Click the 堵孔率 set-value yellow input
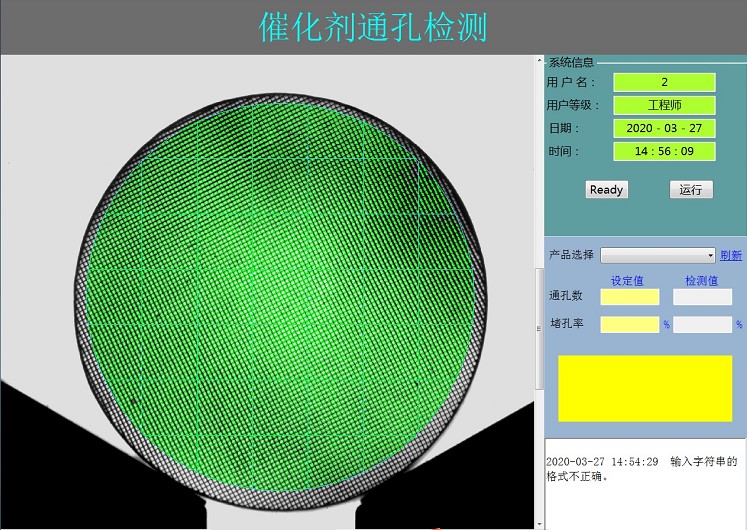This screenshot has width=747, height=530. pyautogui.click(x=630, y=324)
